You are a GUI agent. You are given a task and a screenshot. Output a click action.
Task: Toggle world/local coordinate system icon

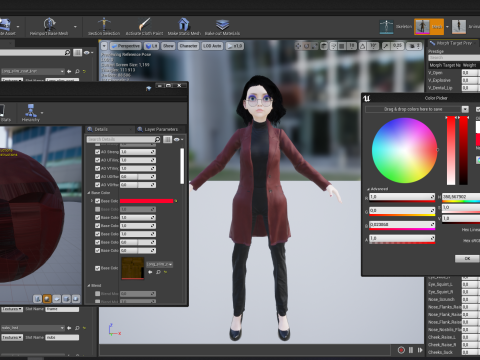pyautogui.click(x=324, y=46)
